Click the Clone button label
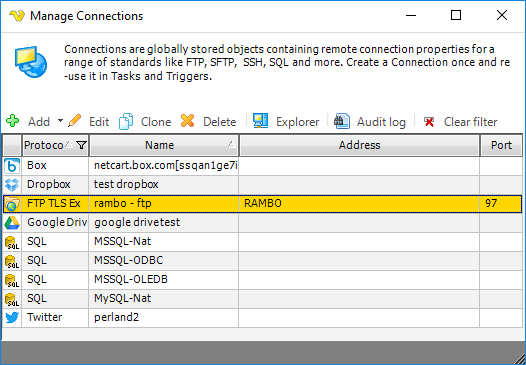The height and width of the screenshot is (365, 526). tap(156, 122)
